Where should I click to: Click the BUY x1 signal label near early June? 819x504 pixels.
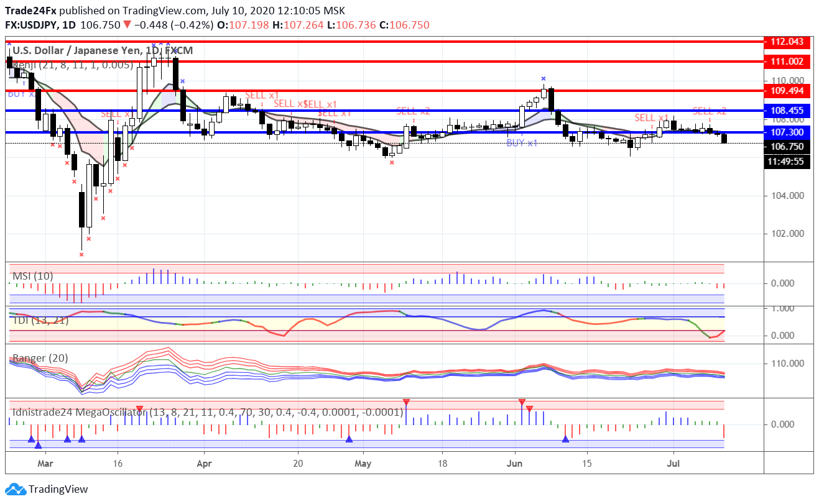522,142
